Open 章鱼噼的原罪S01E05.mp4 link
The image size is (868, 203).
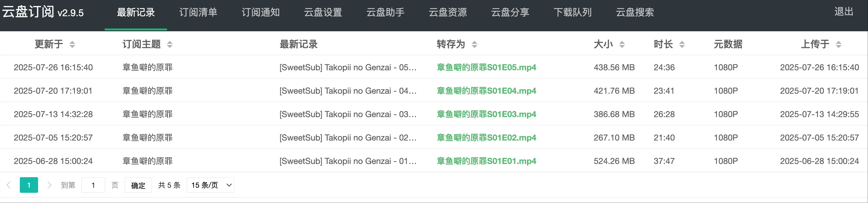pyautogui.click(x=486, y=67)
